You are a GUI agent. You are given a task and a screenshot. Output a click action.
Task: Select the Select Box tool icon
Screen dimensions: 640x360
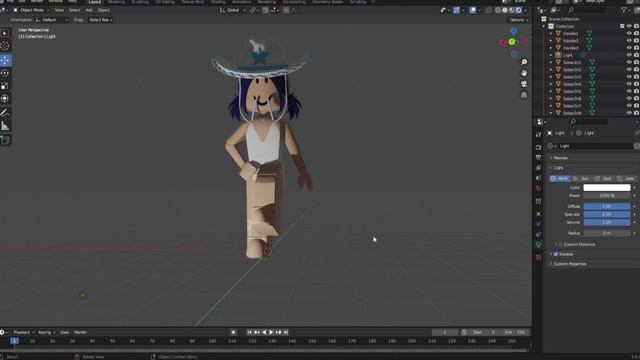(5, 33)
